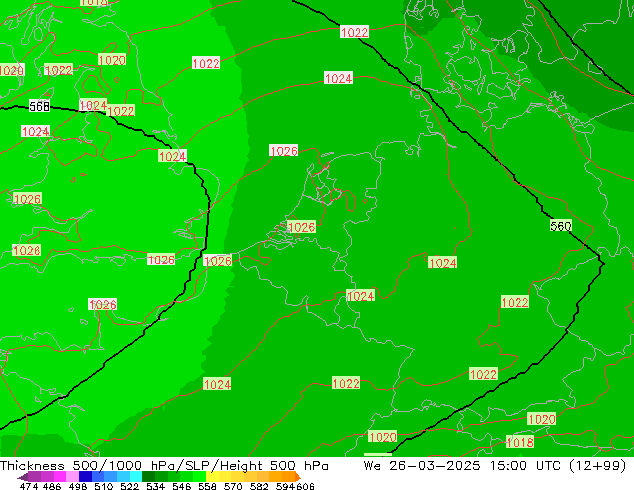
Task: Pick the bright magenta legend swatch left of 498
Action: click(59, 476)
